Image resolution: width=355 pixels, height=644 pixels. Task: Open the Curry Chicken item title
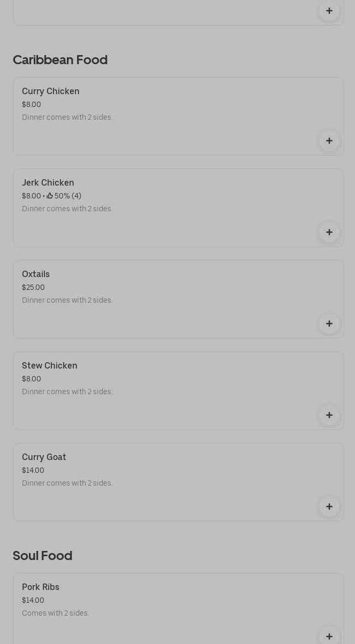(51, 91)
